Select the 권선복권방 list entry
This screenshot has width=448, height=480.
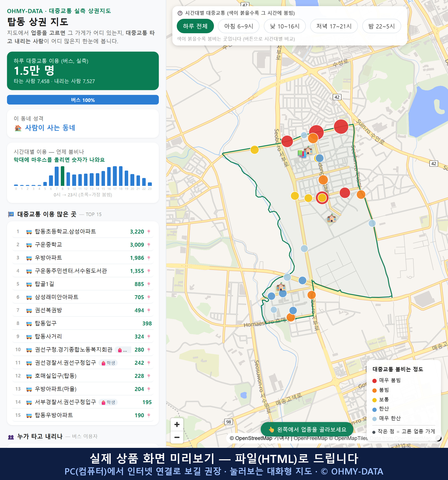point(83,311)
